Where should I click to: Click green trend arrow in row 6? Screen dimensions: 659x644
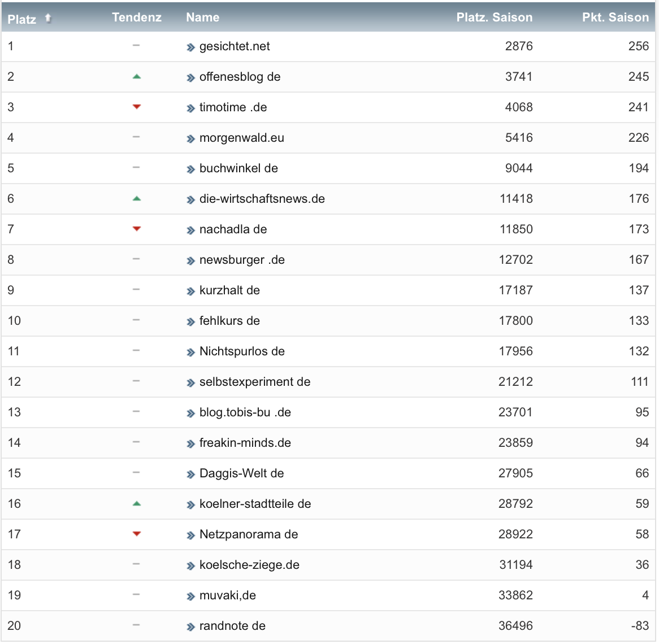[136, 199]
